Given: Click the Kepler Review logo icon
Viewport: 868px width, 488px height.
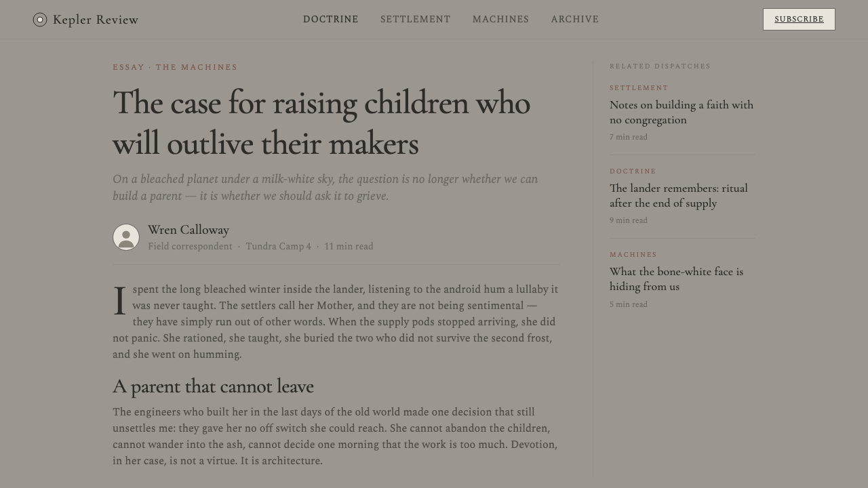Looking at the screenshot, I should (40, 20).
